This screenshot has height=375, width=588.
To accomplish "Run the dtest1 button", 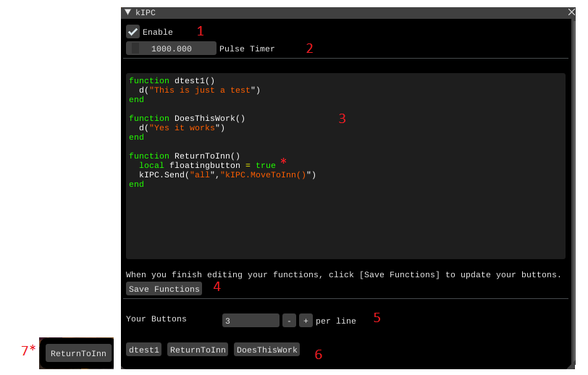I will coord(144,350).
